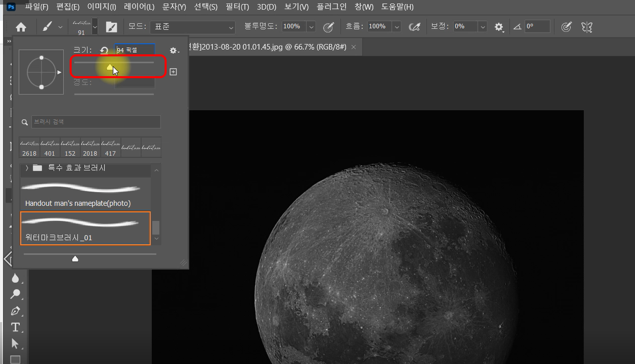The width and height of the screenshot is (635, 364).
Task: Click the brush search magnifier icon
Action: (24, 122)
